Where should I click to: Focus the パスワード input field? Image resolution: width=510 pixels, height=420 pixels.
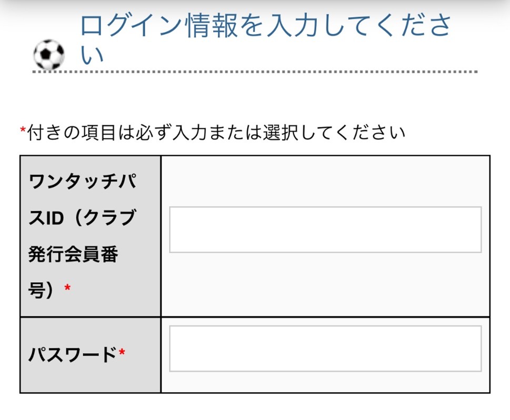tap(325, 348)
